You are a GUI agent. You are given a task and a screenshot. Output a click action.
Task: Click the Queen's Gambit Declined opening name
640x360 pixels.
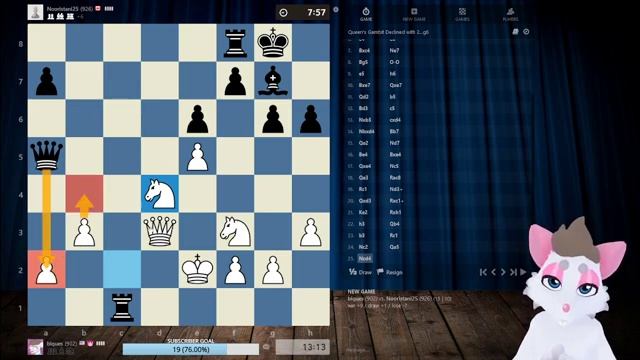pos(388,32)
